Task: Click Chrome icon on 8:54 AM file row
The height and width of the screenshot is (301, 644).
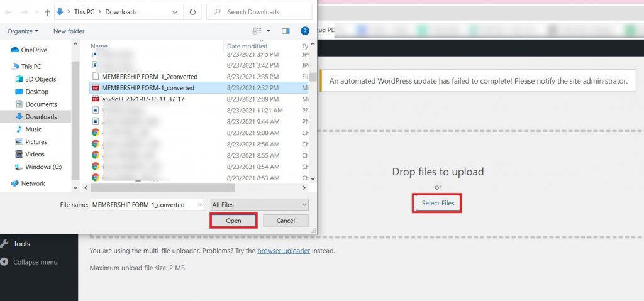Action: pyautogui.click(x=96, y=167)
